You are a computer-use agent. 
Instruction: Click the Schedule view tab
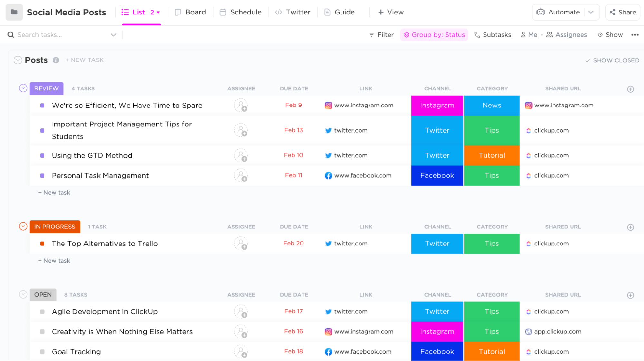246,12
